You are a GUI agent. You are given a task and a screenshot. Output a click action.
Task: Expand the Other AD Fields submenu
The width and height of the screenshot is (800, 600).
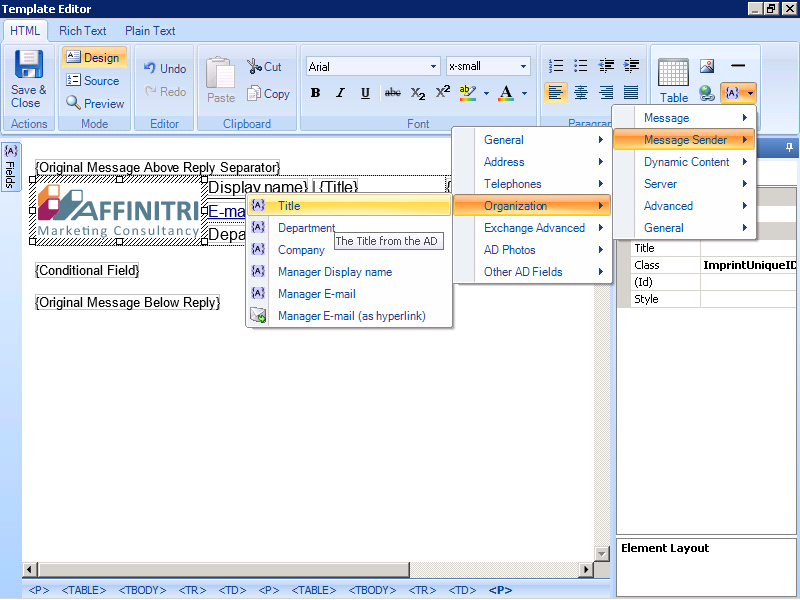tap(531, 271)
